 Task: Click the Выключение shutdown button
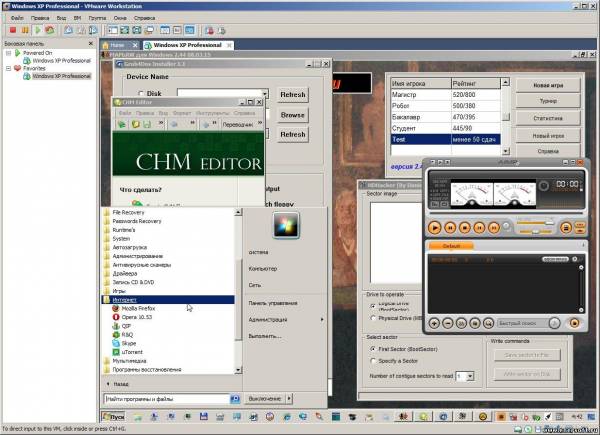pos(265,399)
